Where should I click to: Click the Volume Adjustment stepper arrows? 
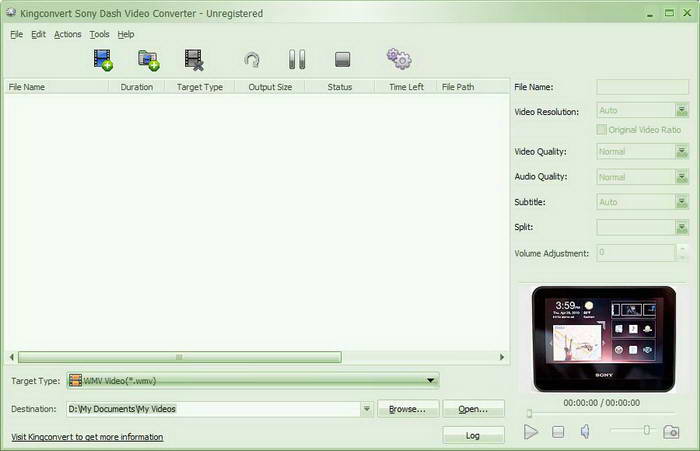click(682, 252)
